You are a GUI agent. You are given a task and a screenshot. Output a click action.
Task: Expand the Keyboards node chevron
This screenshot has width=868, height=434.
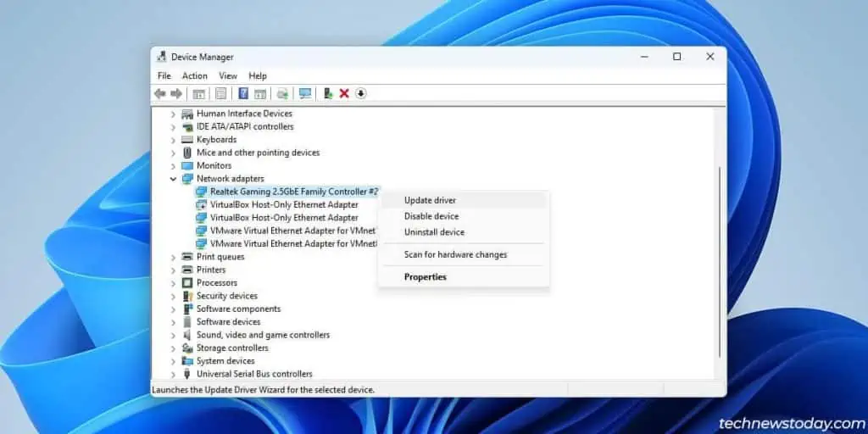click(x=173, y=140)
